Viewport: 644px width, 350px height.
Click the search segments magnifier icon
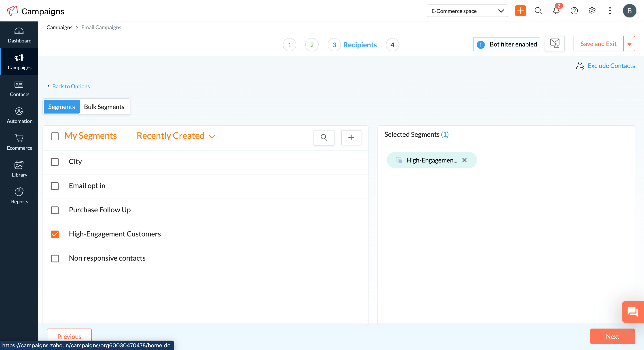click(324, 137)
